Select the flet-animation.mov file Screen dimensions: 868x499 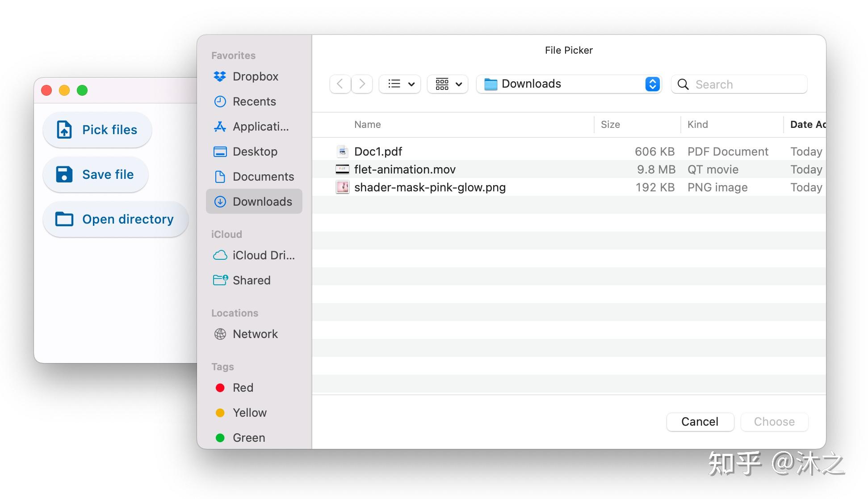[404, 169]
